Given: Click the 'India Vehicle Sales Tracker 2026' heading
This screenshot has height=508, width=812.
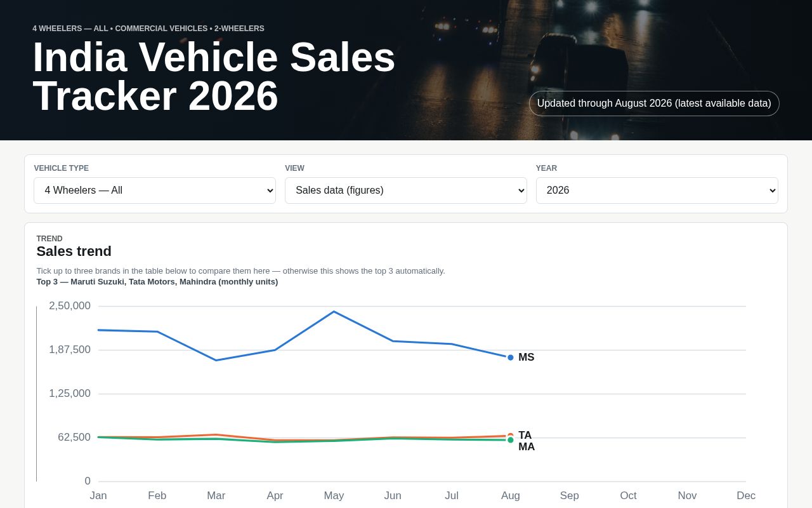Looking at the screenshot, I should 214,77.
